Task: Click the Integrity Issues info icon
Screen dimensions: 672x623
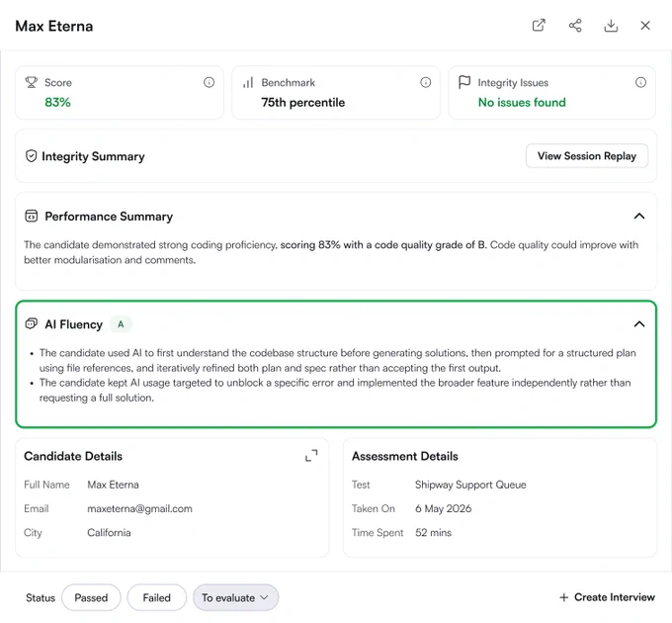Action: [x=640, y=82]
